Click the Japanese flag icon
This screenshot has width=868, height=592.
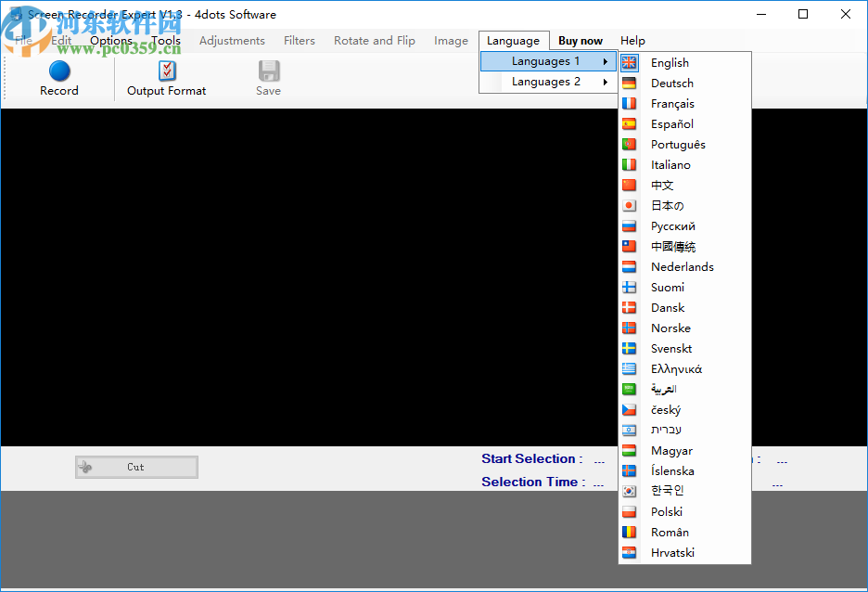(629, 205)
